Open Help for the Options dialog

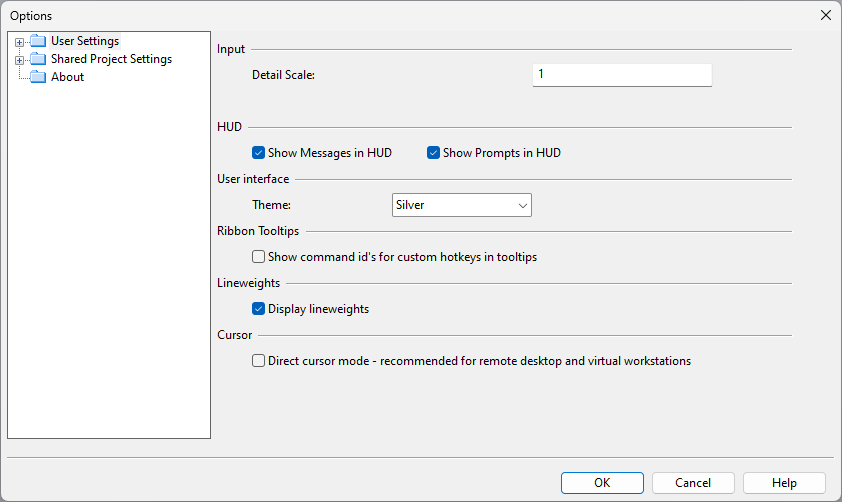[784, 483]
